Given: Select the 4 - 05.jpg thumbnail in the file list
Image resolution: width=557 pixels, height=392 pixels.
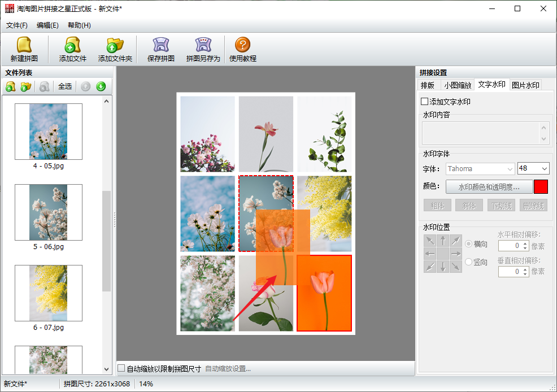Looking at the screenshot, I should pos(49,132).
